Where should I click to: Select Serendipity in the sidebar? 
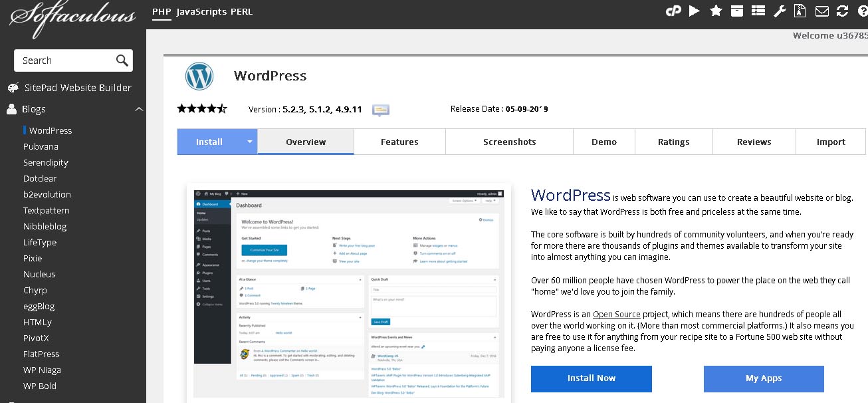(46, 163)
